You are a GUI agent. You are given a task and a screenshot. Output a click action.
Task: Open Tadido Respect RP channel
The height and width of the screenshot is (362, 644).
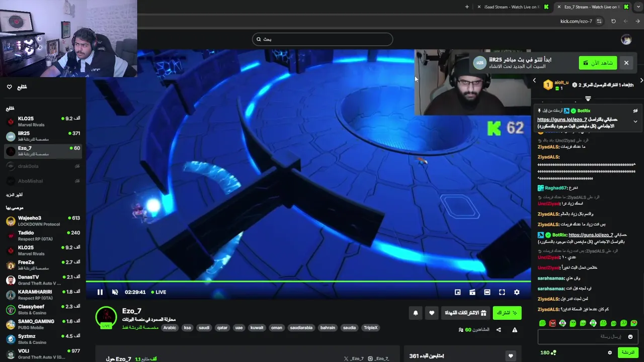tap(43, 236)
